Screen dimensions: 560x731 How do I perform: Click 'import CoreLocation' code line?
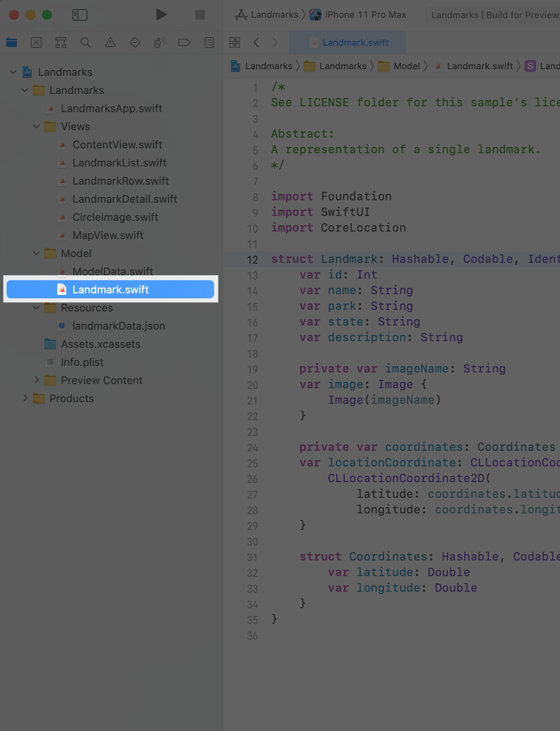click(338, 228)
